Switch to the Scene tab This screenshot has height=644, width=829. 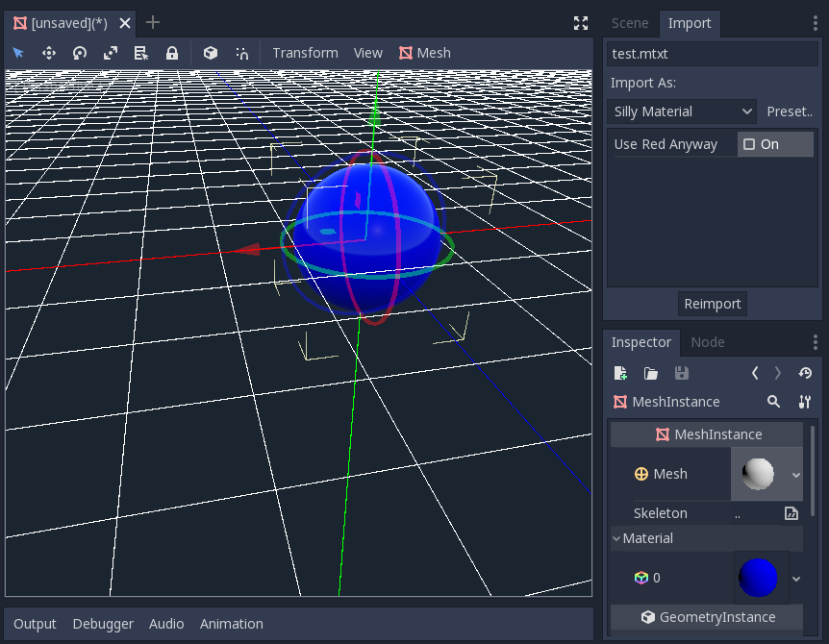click(x=630, y=22)
